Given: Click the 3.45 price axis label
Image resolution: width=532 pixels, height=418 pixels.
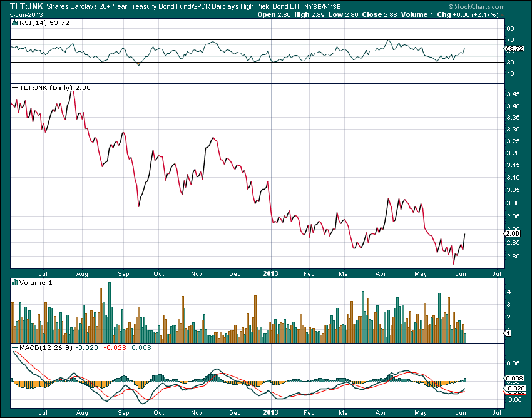Looking at the screenshot, I should [513, 94].
